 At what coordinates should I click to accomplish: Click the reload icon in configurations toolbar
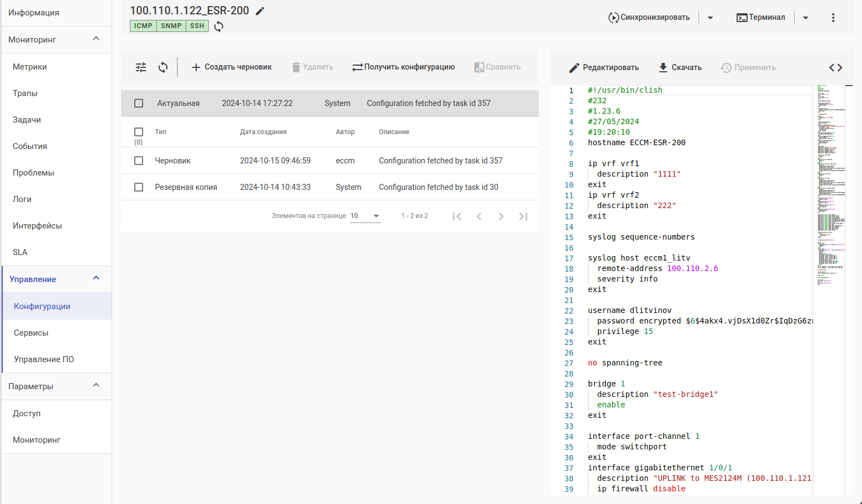163,67
